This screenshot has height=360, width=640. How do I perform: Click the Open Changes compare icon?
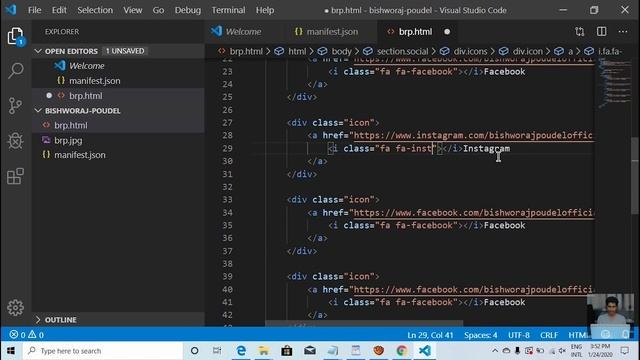[x=579, y=31]
